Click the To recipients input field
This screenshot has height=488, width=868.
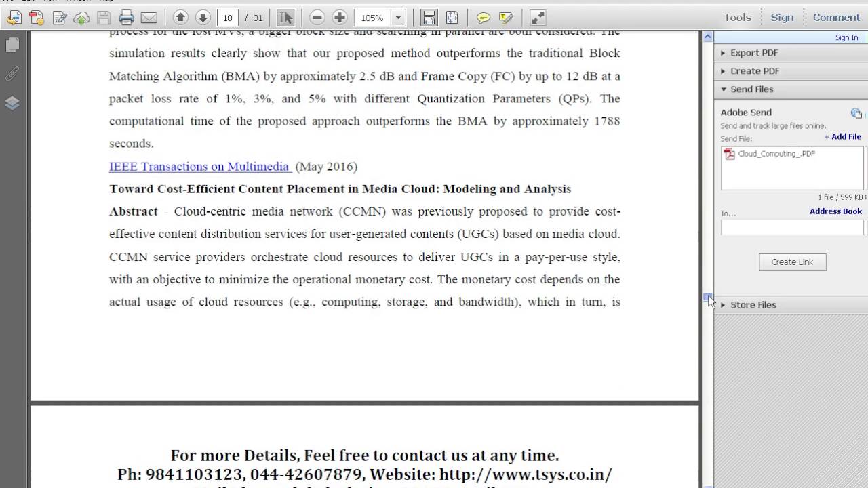[792, 228]
